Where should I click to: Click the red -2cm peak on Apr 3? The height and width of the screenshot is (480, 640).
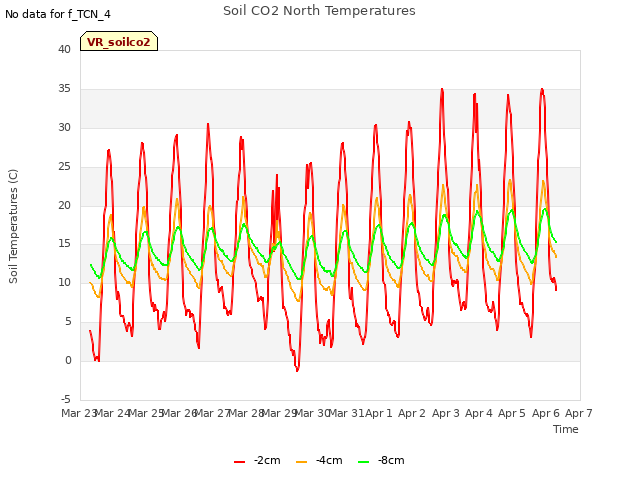pyautogui.click(x=442, y=89)
